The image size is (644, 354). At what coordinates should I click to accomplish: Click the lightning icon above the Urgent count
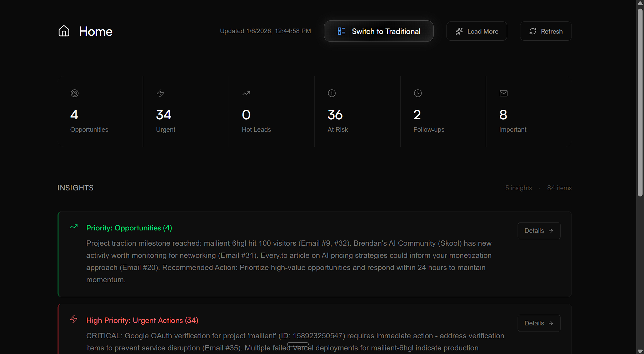[x=160, y=93]
